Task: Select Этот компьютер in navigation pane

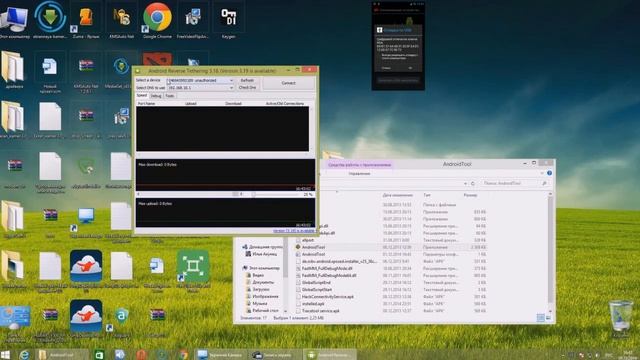Action: pos(261,268)
